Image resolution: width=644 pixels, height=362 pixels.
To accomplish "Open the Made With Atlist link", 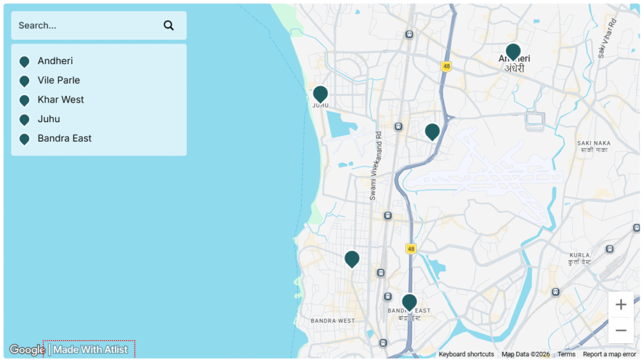I will (x=90, y=349).
